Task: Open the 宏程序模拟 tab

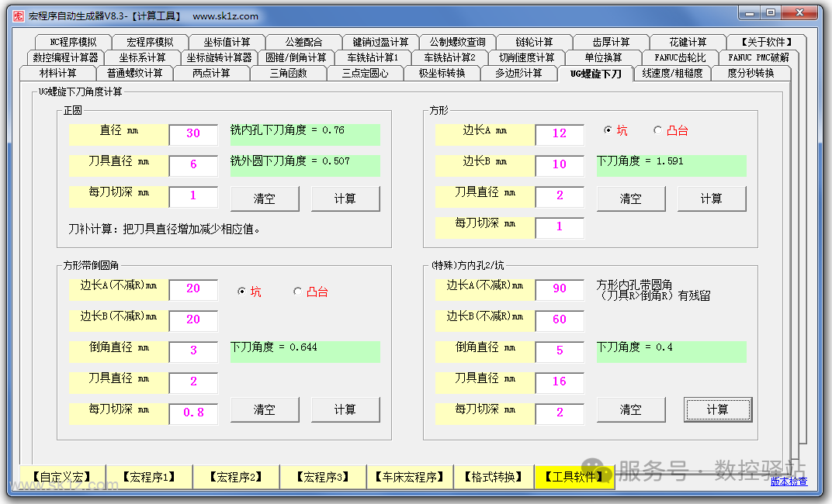Action: point(150,42)
